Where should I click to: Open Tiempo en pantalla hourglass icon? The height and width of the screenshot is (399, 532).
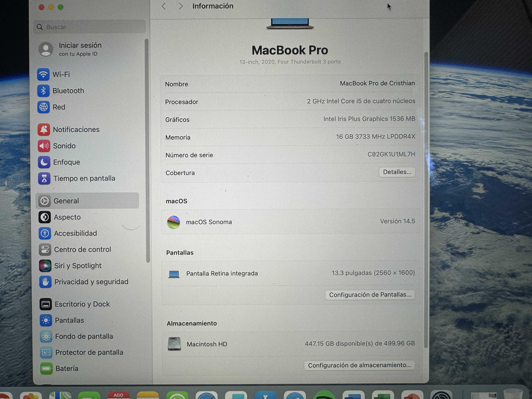44,179
